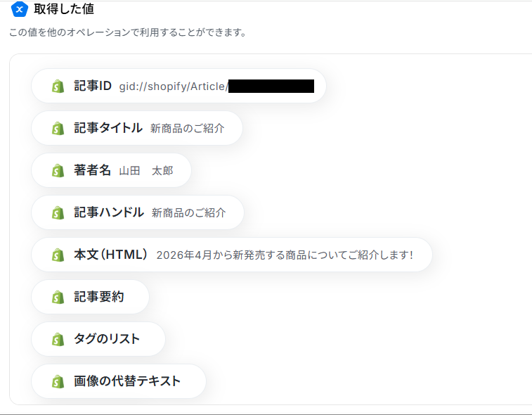
Task: Select the 記事ハンドル value chip
Action: coord(138,213)
